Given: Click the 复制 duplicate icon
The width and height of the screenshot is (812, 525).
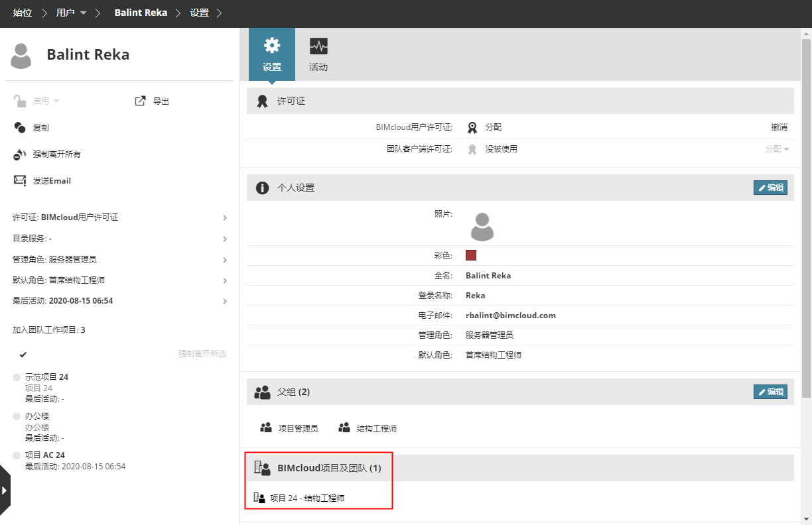Looking at the screenshot, I should (x=20, y=127).
